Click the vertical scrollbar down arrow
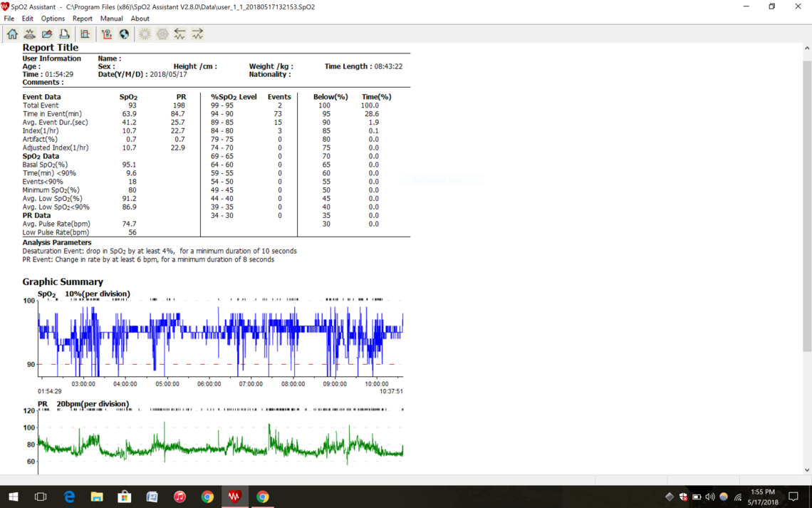812x508 pixels. click(x=806, y=470)
